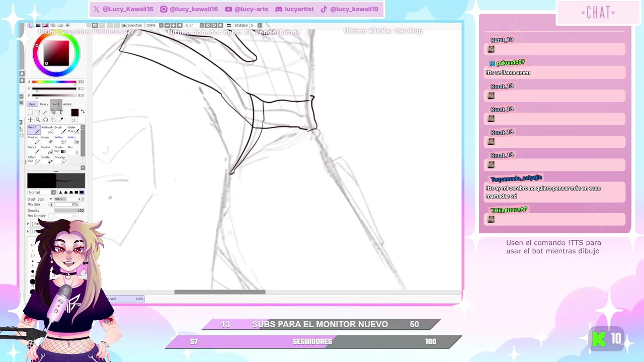
Task: Switch to the Binary tool tab
Action: [44, 104]
